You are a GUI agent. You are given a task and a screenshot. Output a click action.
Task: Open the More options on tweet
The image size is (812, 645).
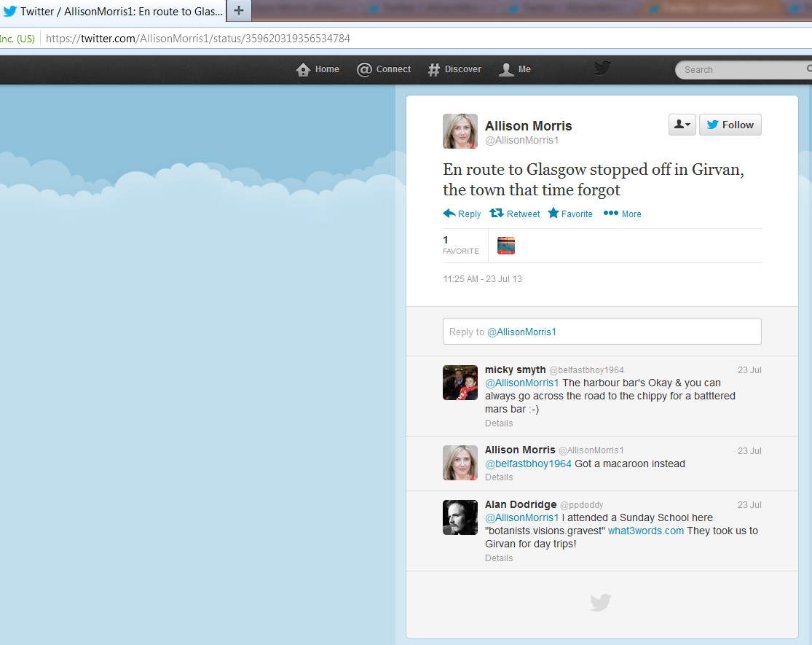(x=623, y=214)
